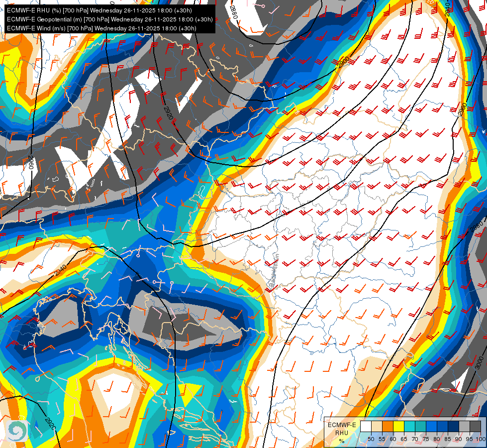Click the legend scale value 100
Image resolution: width=487 pixels, height=448 pixels.
coord(481,439)
